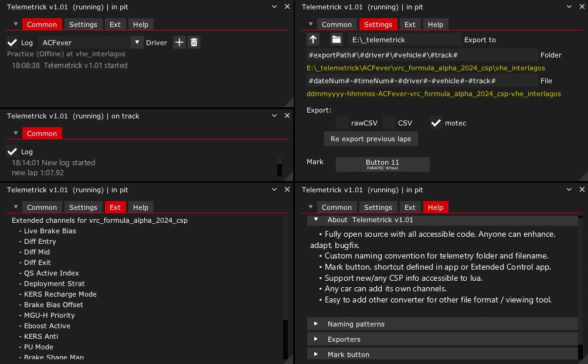The width and height of the screenshot is (588, 364).
Task: Collapse the on track window with chevron
Action: pos(274,116)
